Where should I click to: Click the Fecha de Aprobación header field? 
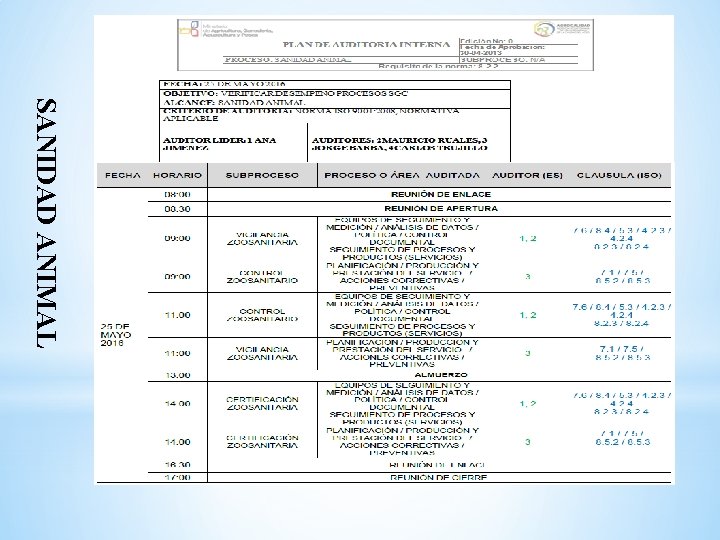pyautogui.click(x=518, y=50)
